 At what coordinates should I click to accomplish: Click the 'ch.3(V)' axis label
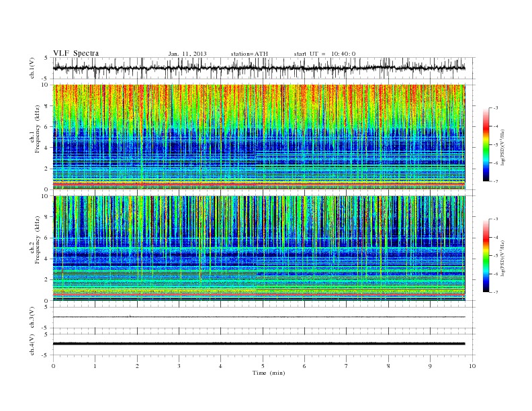tap(32, 318)
